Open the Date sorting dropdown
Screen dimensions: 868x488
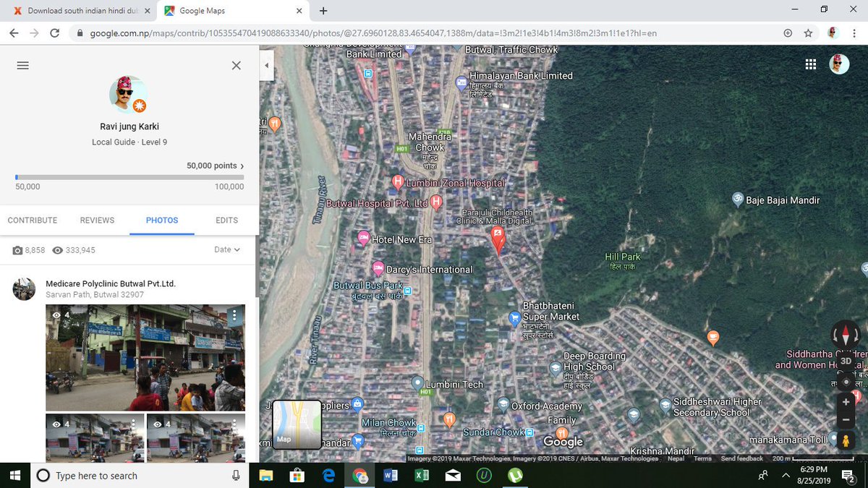click(x=228, y=249)
